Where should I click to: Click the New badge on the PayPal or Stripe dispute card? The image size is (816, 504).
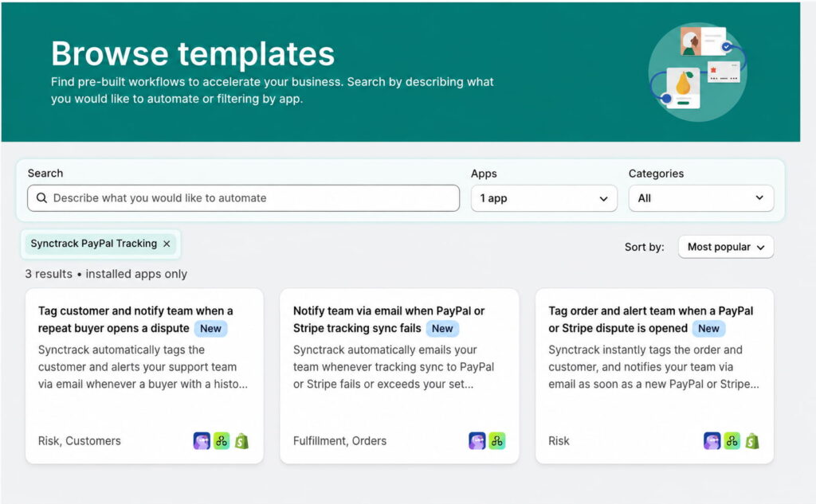click(708, 329)
